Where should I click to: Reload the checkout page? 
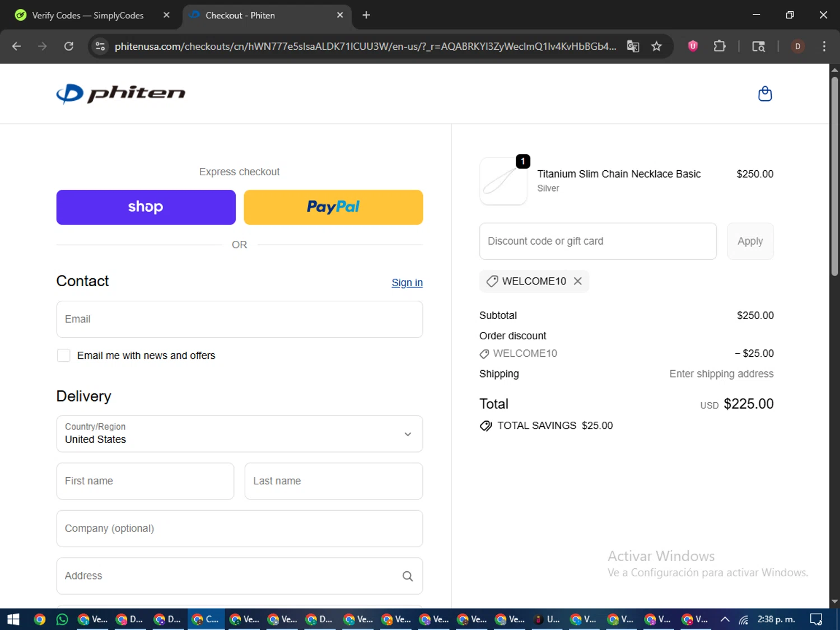click(x=69, y=46)
